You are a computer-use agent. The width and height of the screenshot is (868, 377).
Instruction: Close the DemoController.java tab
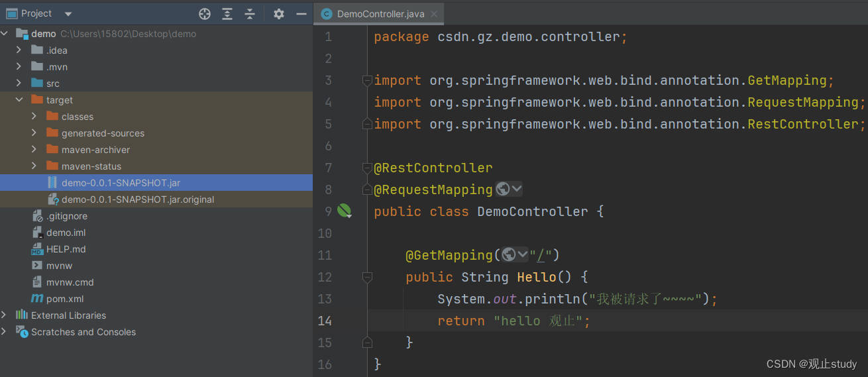pyautogui.click(x=433, y=14)
